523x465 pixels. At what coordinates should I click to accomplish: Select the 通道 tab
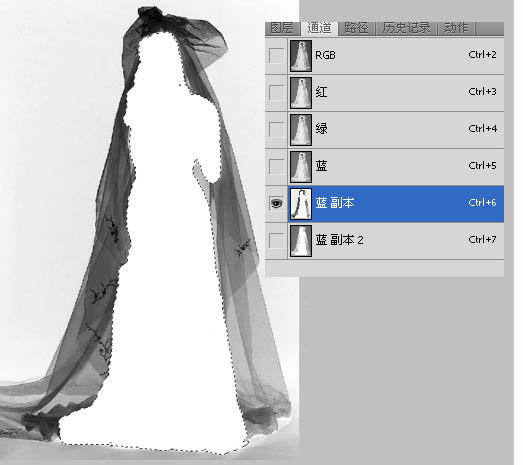pos(320,28)
